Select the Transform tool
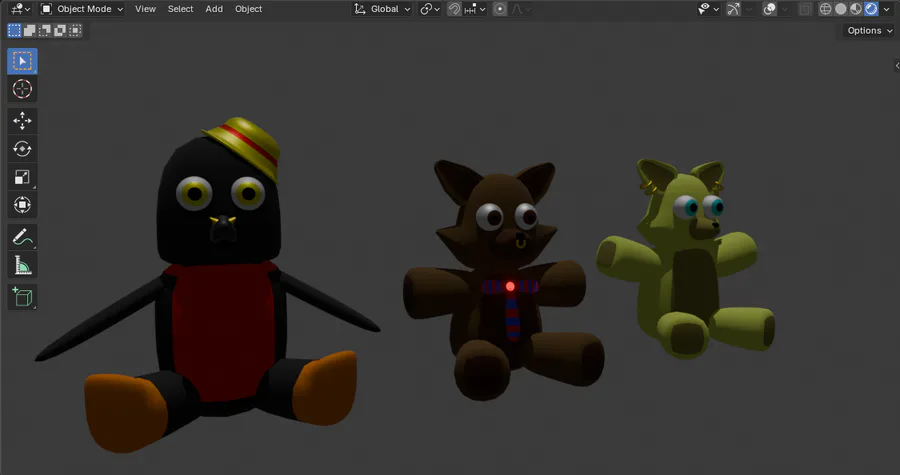 coord(22,205)
